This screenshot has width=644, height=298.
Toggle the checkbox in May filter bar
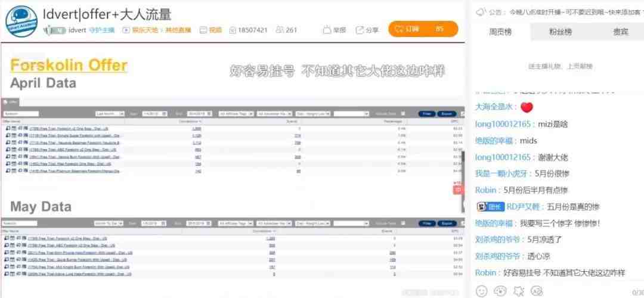(x=403, y=223)
